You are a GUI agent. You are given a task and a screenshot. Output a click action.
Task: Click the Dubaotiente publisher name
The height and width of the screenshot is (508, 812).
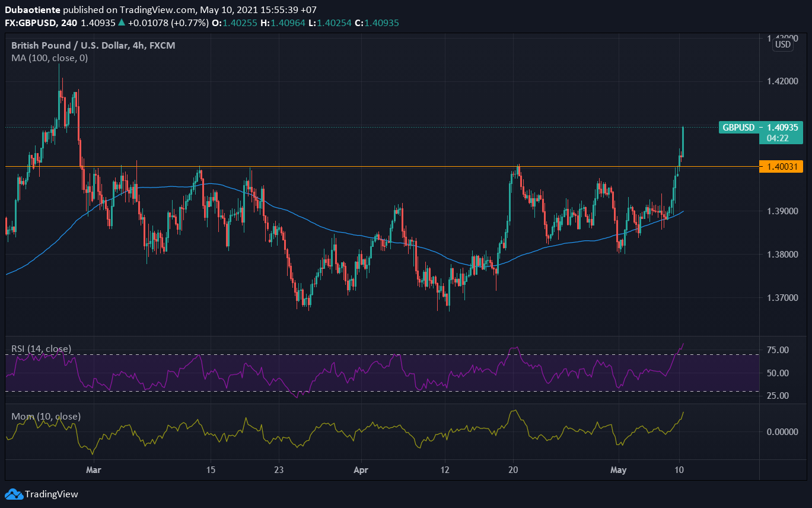31,11
